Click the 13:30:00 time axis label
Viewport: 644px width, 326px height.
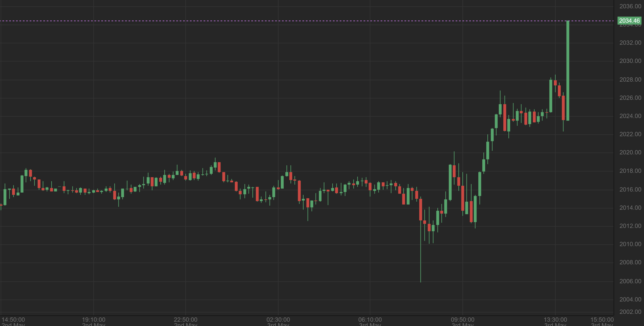click(x=555, y=320)
